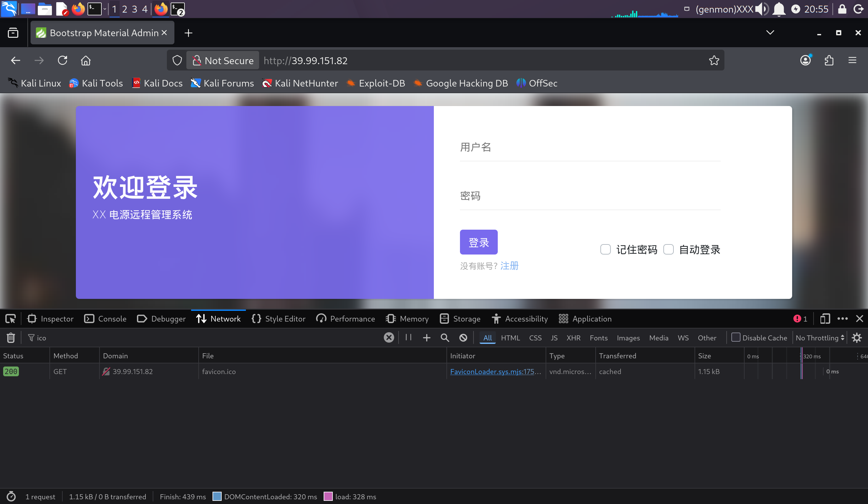
Task: Switch to Debugger tab
Action: tap(161, 319)
